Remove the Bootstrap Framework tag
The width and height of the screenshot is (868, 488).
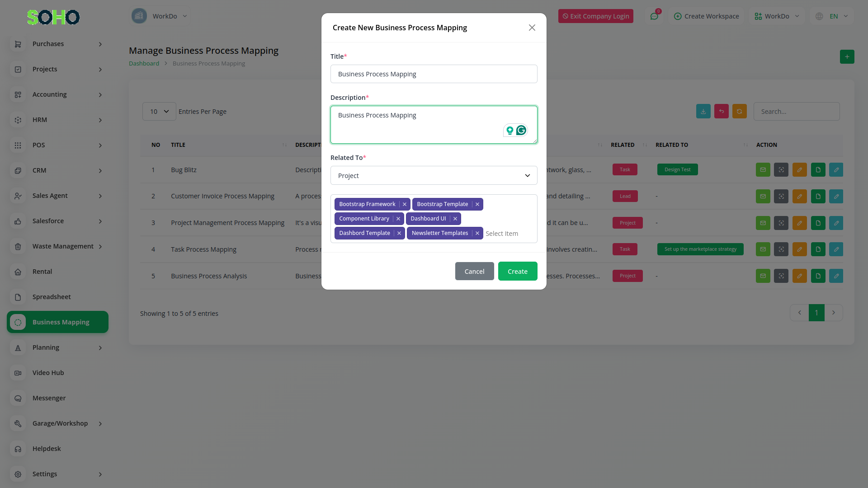pos(405,204)
